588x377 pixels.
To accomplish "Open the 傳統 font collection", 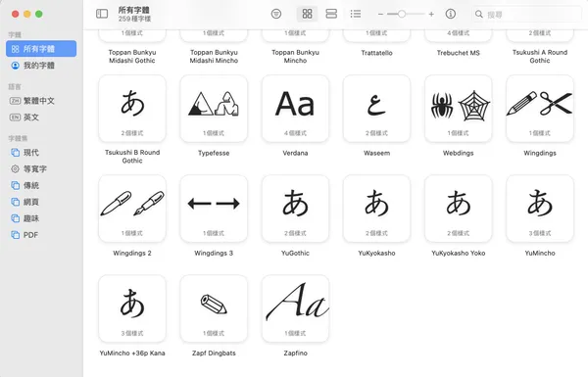I will point(41,185).
